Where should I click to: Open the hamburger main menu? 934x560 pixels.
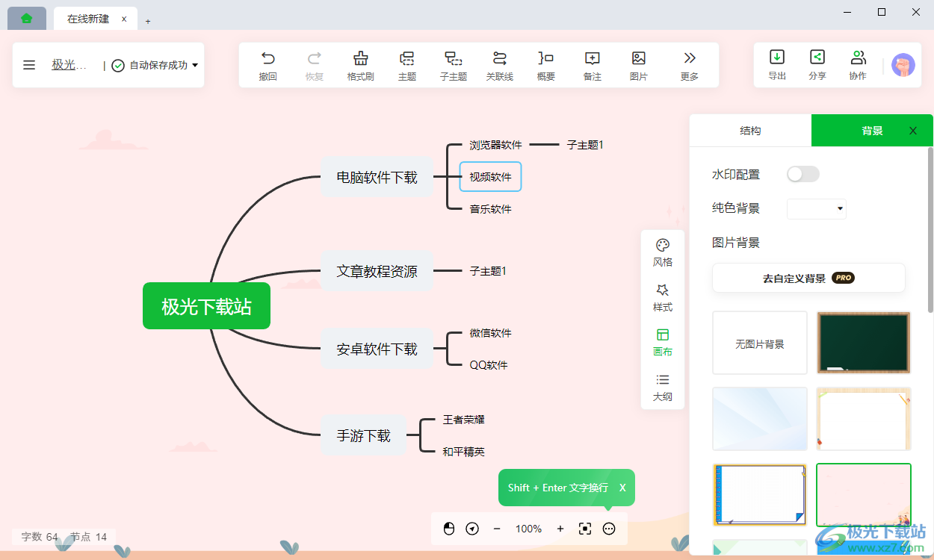point(29,65)
